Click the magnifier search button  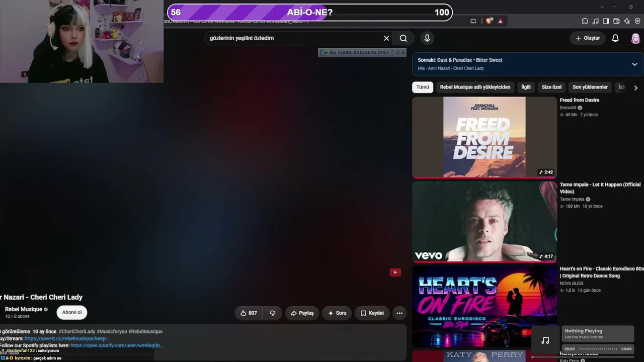click(x=404, y=38)
